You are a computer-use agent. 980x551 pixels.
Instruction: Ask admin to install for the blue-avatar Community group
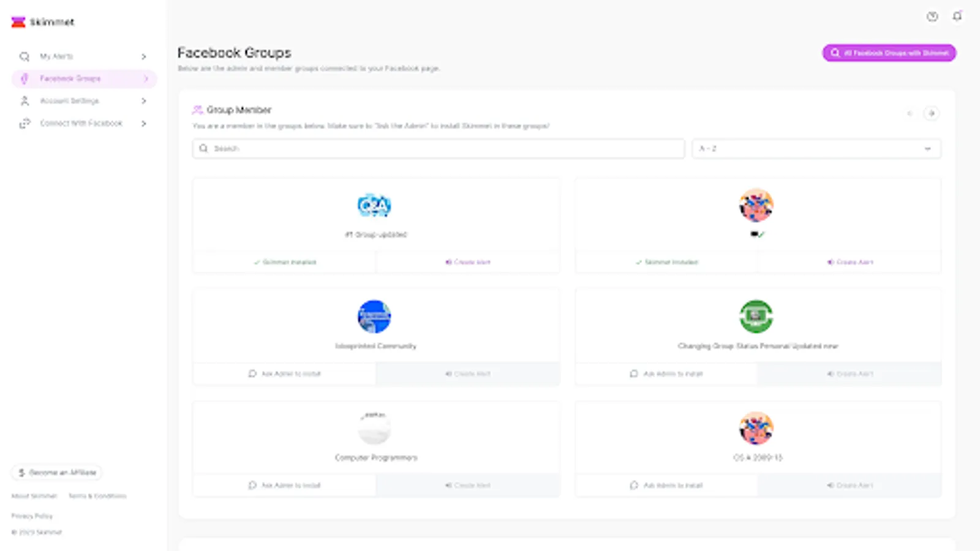tap(284, 373)
